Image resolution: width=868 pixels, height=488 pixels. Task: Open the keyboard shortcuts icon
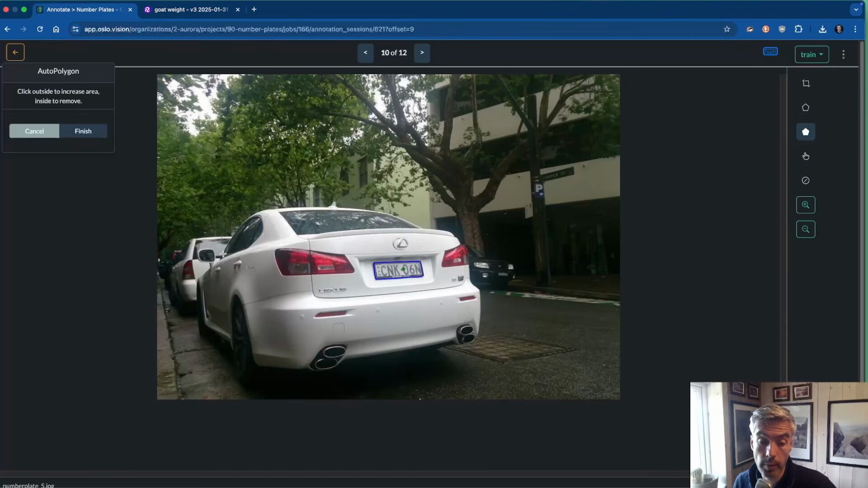tap(770, 52)
